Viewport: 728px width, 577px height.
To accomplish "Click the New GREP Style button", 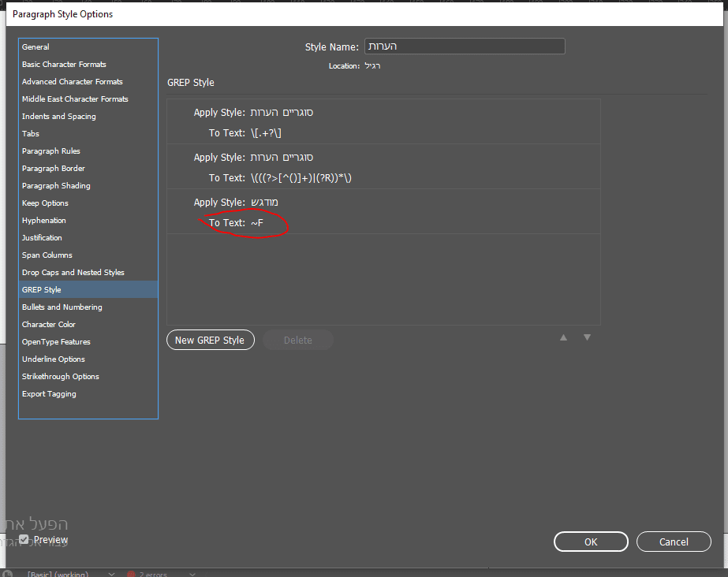I will pos(211,340).
